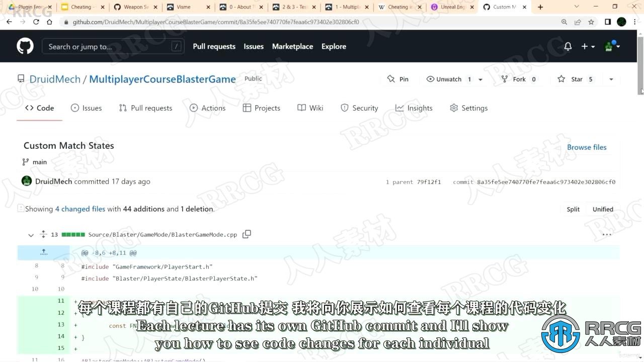Image resolution: width=644 pixels, height=362 pixels.
Task: Click the share page icon in address bar
Action: point(578,22)
